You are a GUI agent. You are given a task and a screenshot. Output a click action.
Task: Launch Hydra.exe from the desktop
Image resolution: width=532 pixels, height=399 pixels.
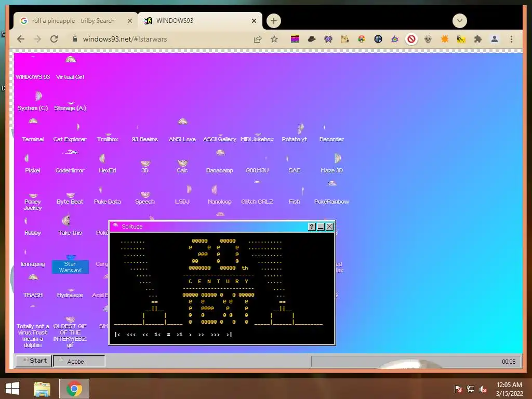[x=70, y=294]
